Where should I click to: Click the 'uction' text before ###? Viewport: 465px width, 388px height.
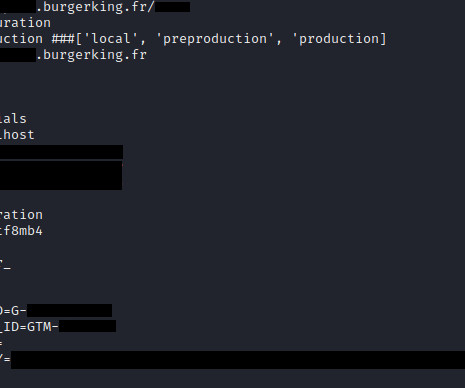coord(21,39)
